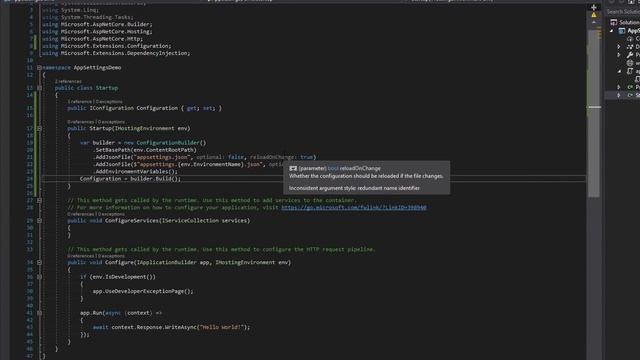Click line number 24 in the gutter
640x360 pixels.
pyautogui.click(x=29, y=179)
